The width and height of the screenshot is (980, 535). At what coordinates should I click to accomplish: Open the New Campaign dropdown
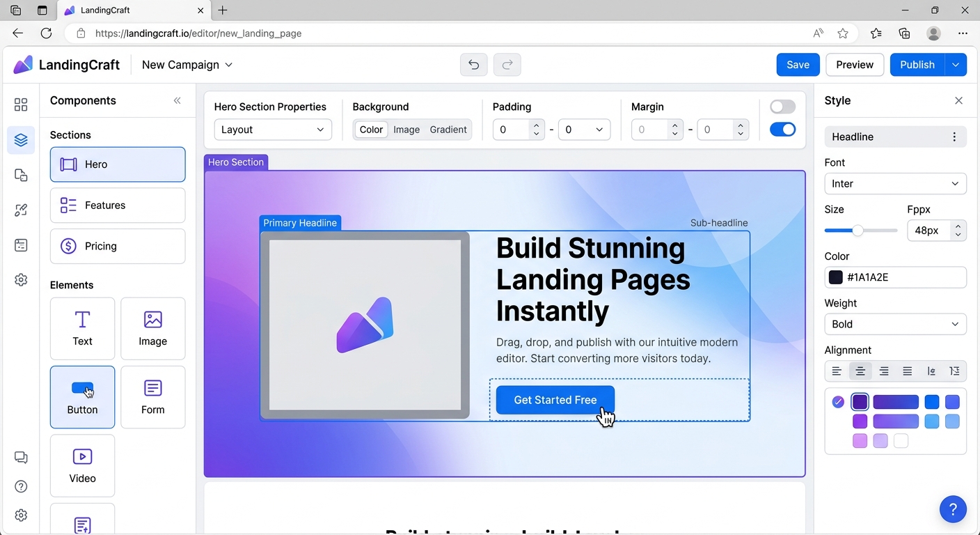pyautogui.click(x=187, y=65)
